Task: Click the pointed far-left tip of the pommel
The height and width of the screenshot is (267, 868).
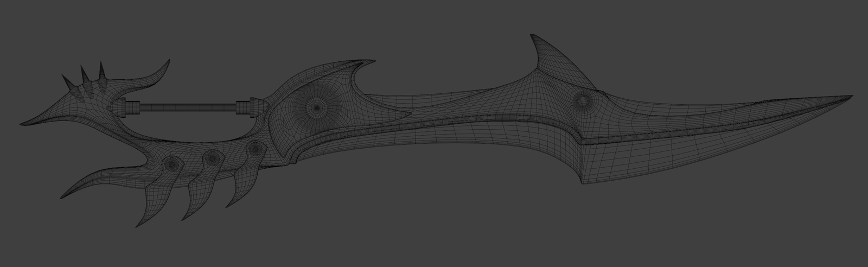Action: [x=24, y=124]
